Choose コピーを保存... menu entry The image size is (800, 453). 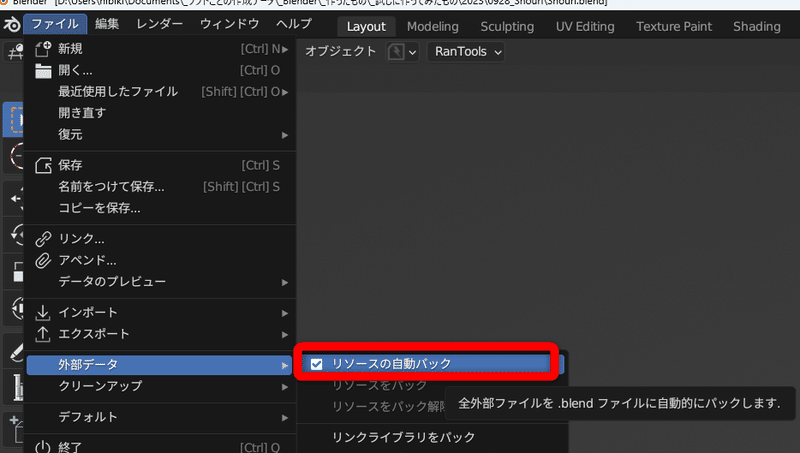coord(159,208)
